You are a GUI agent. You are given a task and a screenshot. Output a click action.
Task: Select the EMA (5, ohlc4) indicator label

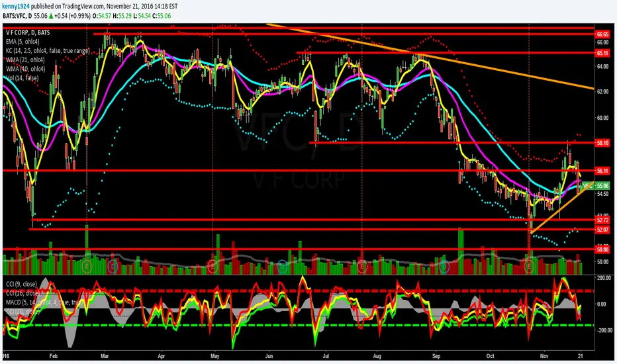point(23,42)
